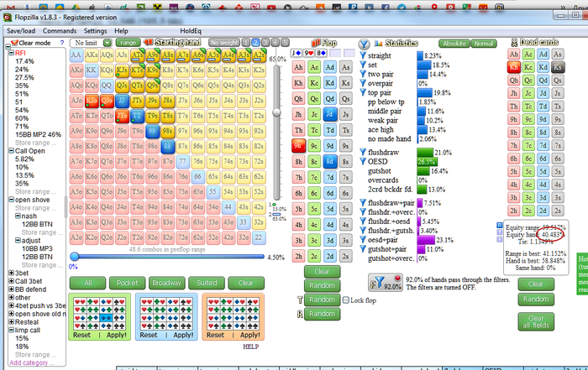Viewport: 588px width, 370px height.
Task: Enable the Lock flop checkbox
Action: (346, 300)
